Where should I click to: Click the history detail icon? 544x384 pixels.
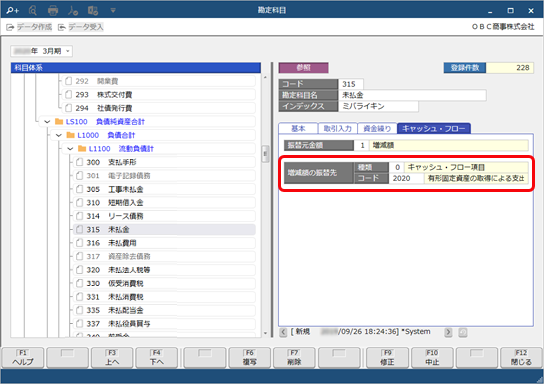coord(462,332)
